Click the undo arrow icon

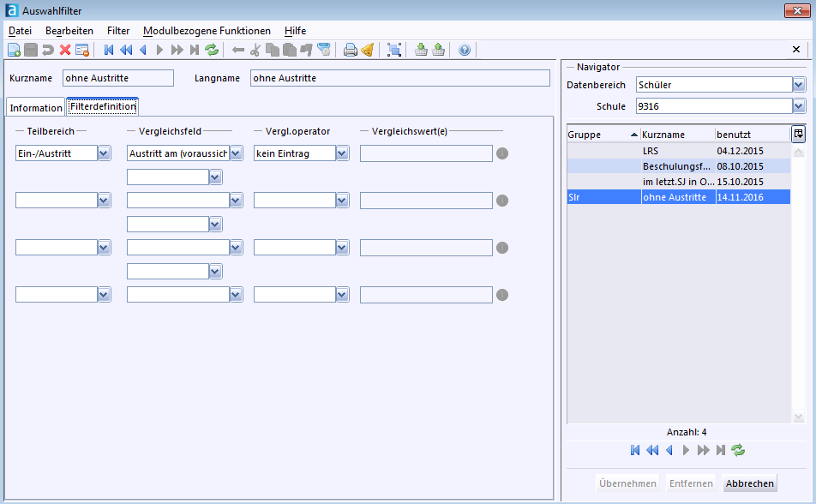click(x=48, y=50)
